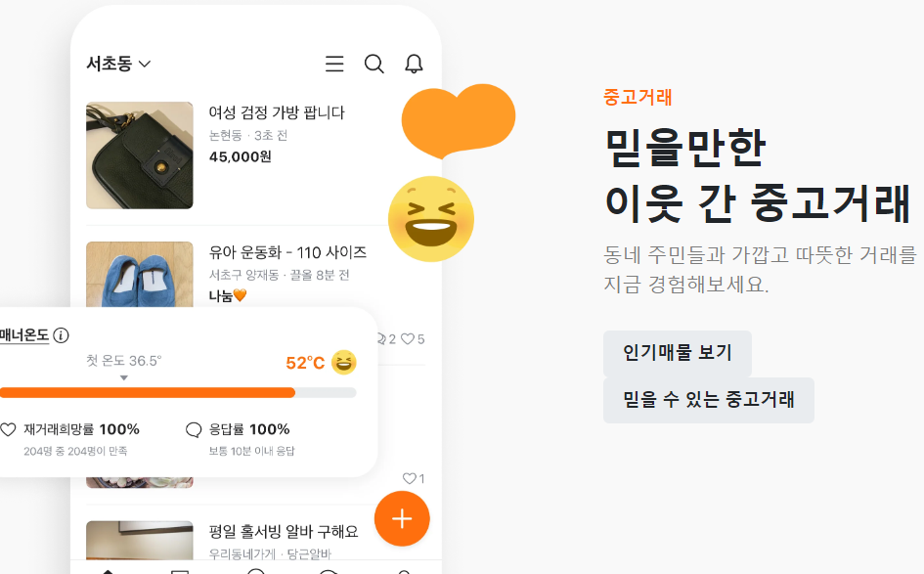Click the laughing emoji next to 52°C

(343, 362)
